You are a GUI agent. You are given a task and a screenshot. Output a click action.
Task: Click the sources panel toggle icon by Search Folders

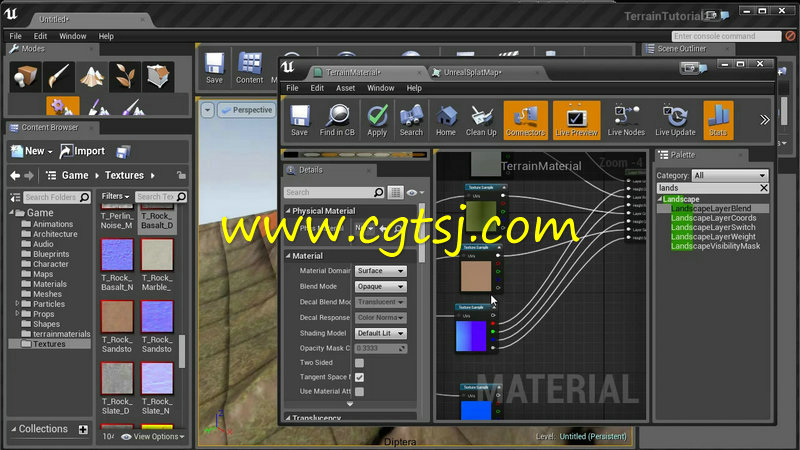click(x=15, y=197)
